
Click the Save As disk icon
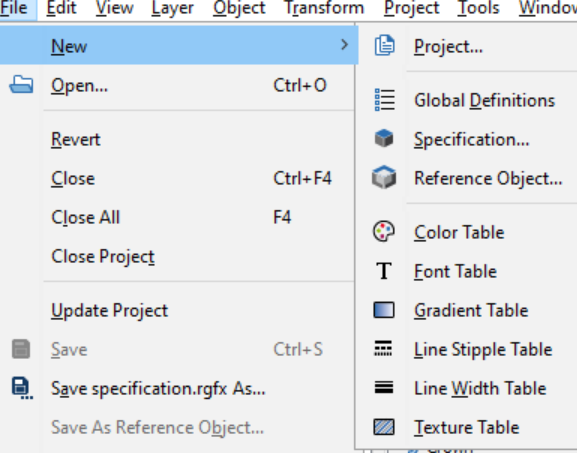(x=22, y=388)
